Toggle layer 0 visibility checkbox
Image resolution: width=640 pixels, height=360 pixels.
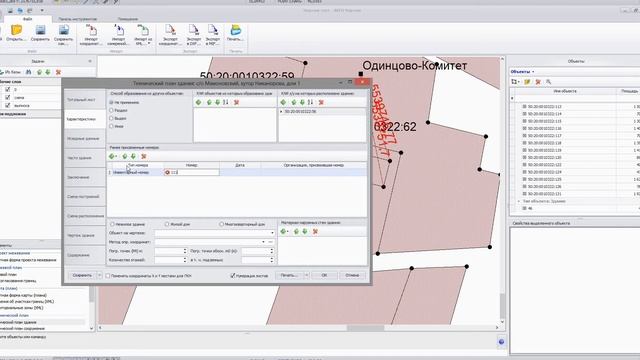(x=7, y=89)
